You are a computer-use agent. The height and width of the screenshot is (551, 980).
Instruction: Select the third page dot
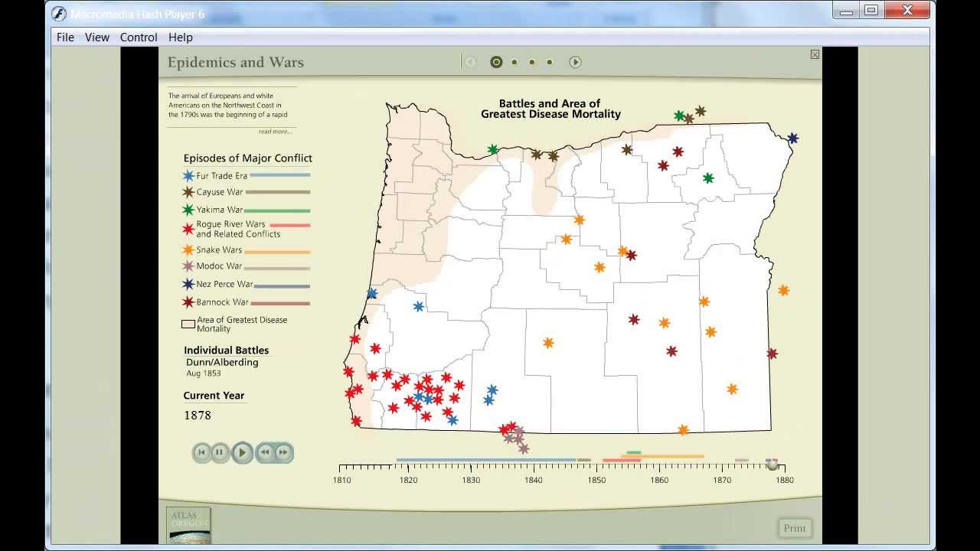click(x=532, y=62)
